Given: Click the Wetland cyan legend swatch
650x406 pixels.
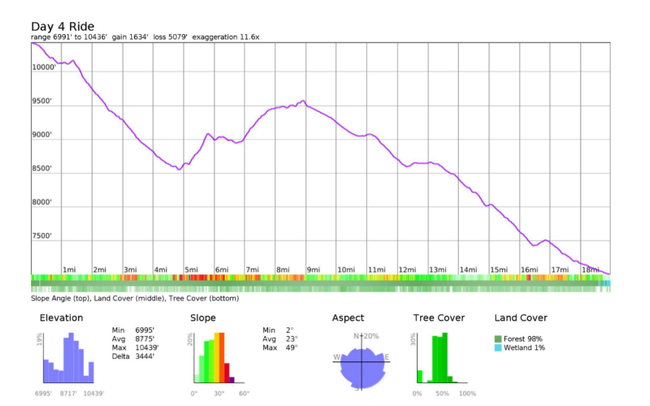Looking at the screenshot, I should [x=498, y=348].
